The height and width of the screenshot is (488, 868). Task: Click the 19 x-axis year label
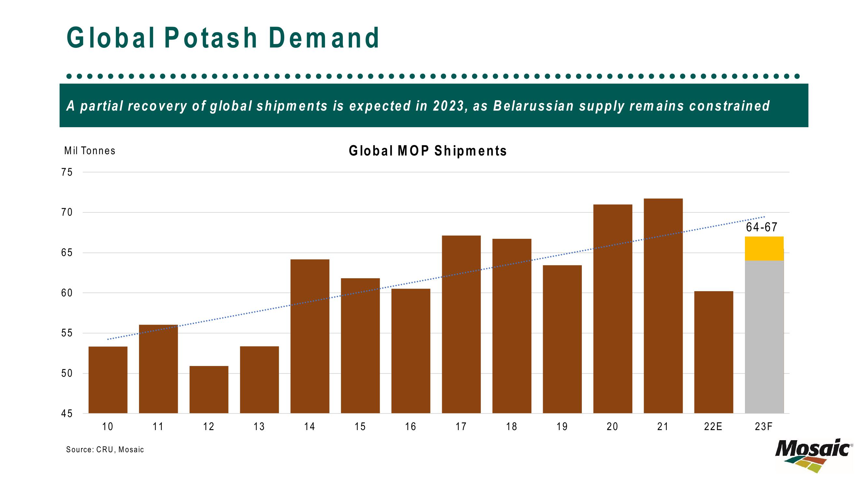coord(562,427)
